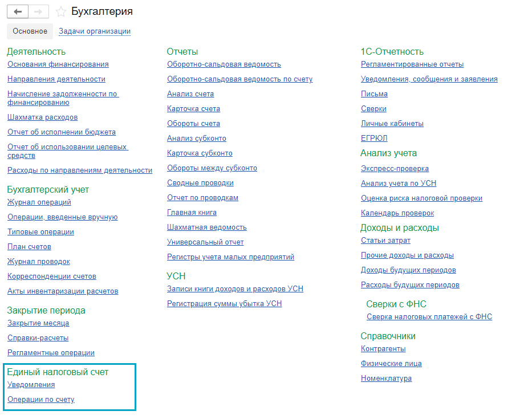
Task: Open Универсальный отчет
Action: [x=205, y=242]
